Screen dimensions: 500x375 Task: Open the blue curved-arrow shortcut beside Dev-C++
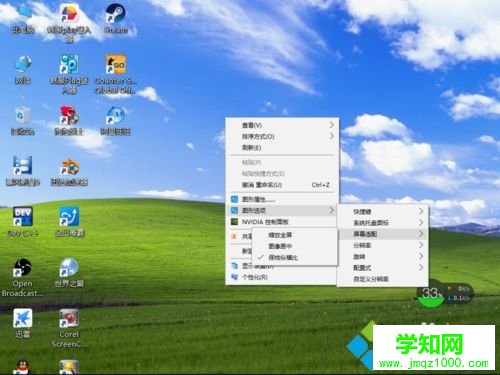(69, 221)
